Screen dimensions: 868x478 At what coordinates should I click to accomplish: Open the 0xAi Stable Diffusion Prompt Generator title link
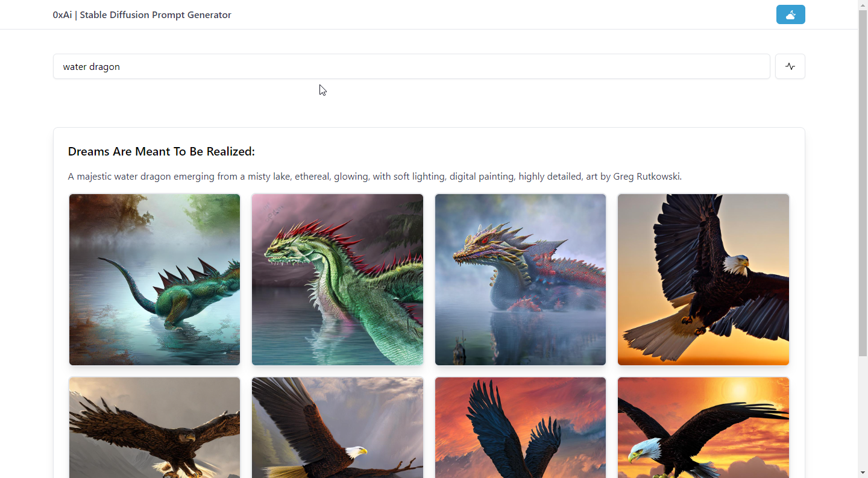[x=142, y=15]
